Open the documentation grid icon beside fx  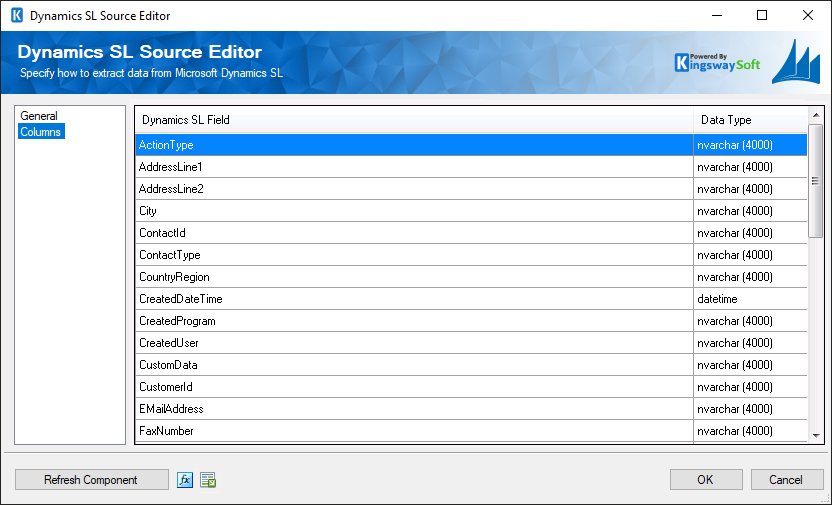(x=208, y=480)
